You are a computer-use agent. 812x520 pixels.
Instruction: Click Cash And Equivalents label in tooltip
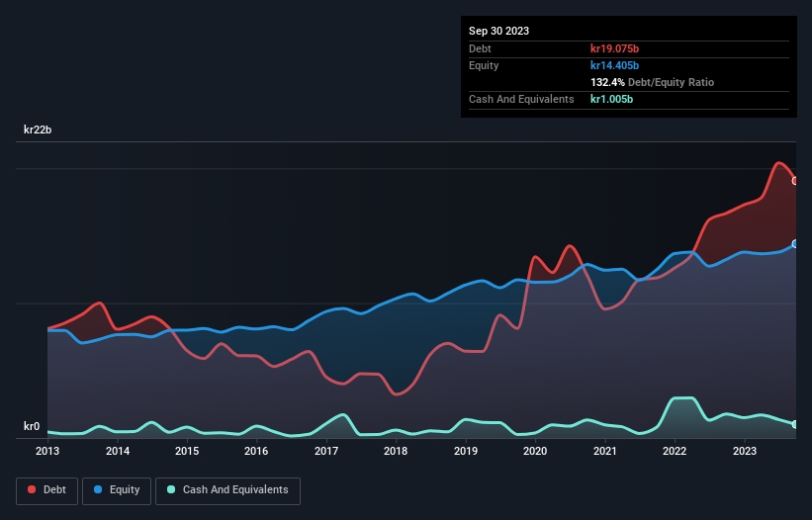521,99
